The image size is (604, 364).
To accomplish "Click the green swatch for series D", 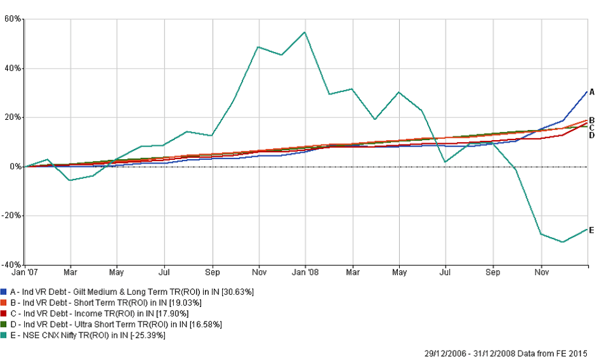I will (4, 324).
